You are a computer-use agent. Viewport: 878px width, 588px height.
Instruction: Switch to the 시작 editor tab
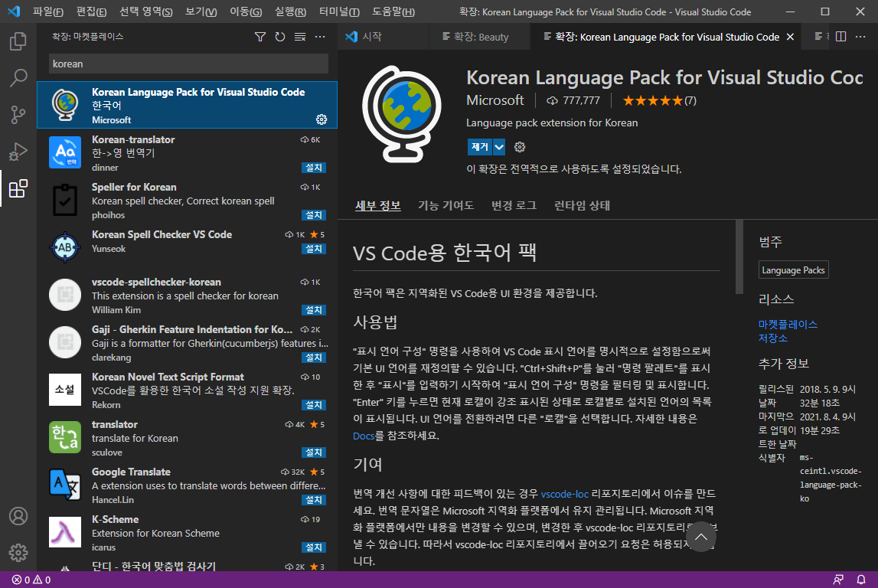tap(383, 37)
